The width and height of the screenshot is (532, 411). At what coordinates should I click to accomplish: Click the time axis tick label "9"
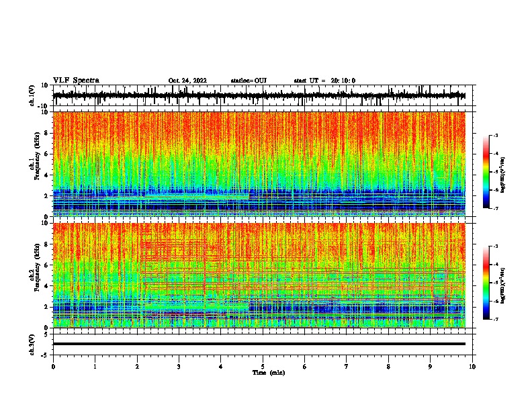tap(430, 367)
